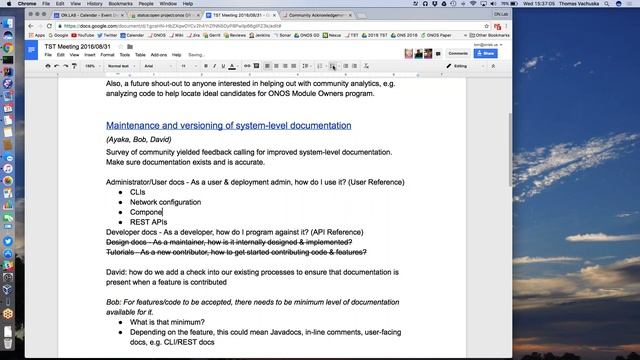Toggle bold formatting
Screen dimensions: 640x360
coord(206,66)
